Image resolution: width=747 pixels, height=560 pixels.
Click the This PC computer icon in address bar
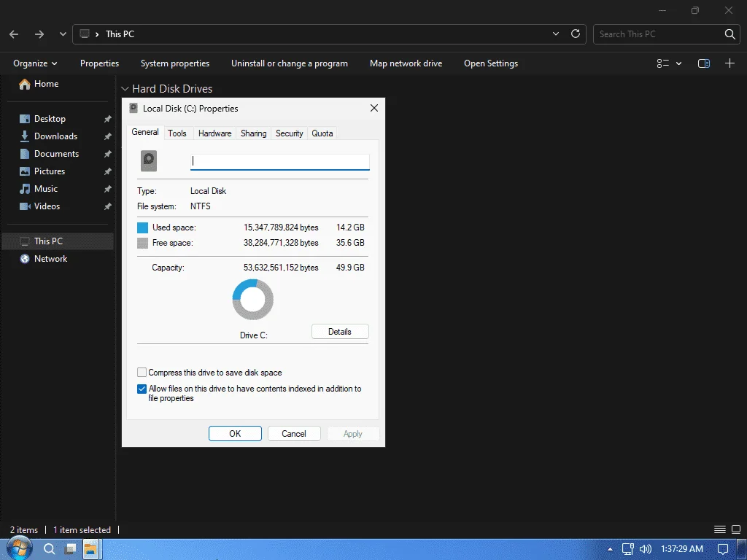click(85, 34)
